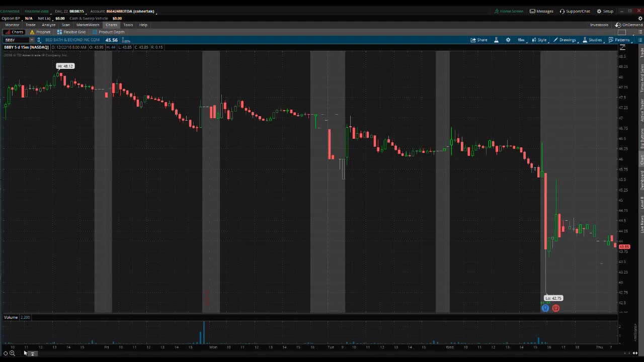644x362 pixels.
Task: Open the symbol link color clipboard icon
Action: [x=39, y=40]
